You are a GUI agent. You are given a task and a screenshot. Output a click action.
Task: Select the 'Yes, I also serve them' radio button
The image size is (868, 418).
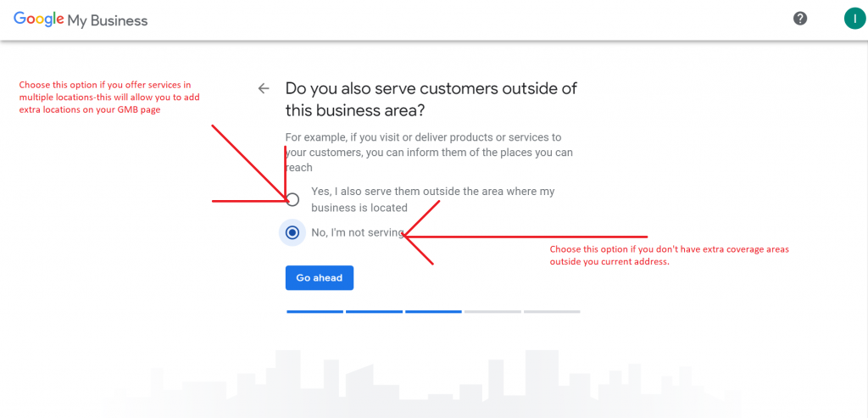tap(292, 199)
